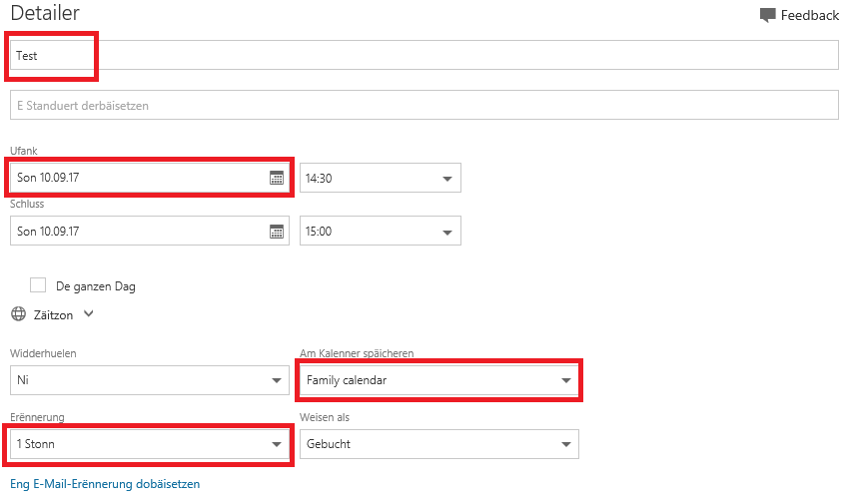Click the Schluss date field Son 10.09.17
Viewport: 850px width, 504px height.
pos(150,231)
